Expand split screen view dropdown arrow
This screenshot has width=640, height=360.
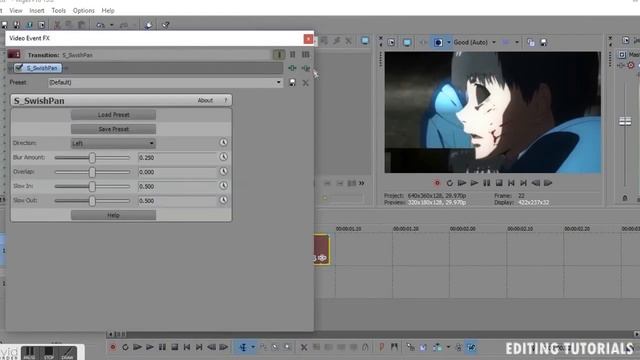click(x=449, y=42)
